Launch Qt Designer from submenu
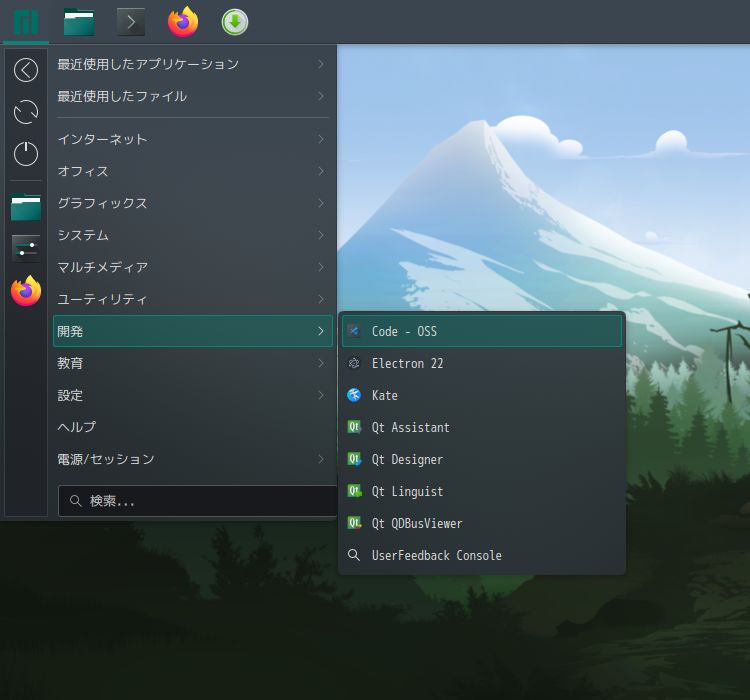The width and height of the screenshot is (750, 700). (x=482, y=459)
